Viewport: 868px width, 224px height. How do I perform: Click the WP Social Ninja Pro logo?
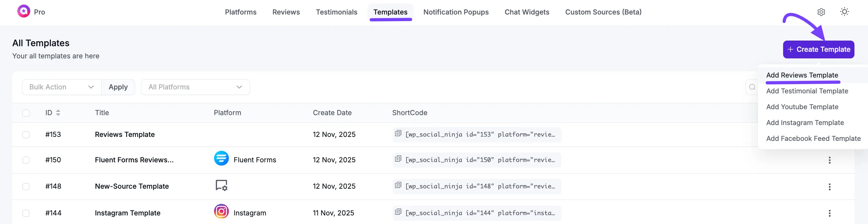coord(23,12)
